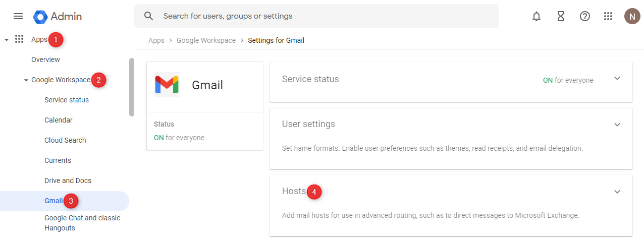
Task: Collapse the Google Workspace tree arrow
Action: pyautogui.click(x=26, y=80)
